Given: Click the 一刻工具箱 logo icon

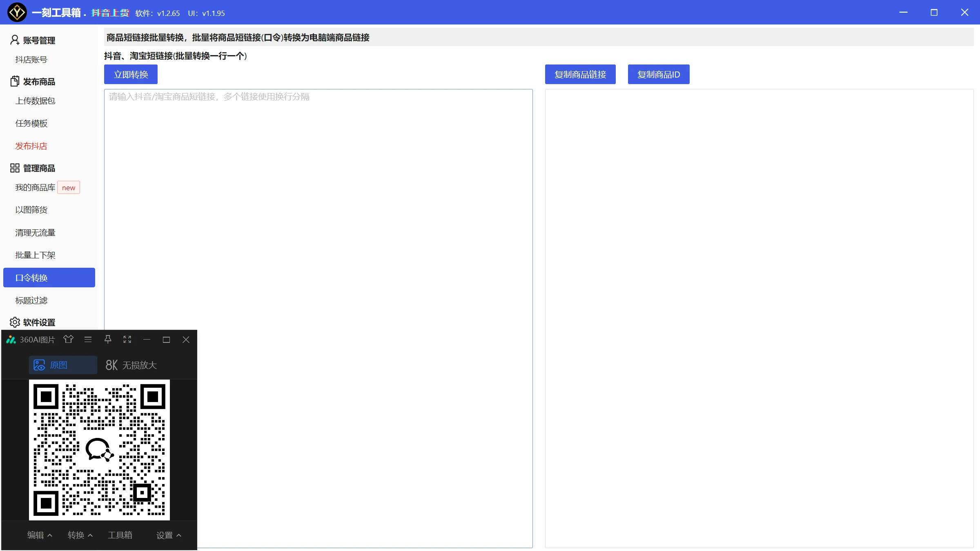Looking at the screenshot, I should (17, 12).
